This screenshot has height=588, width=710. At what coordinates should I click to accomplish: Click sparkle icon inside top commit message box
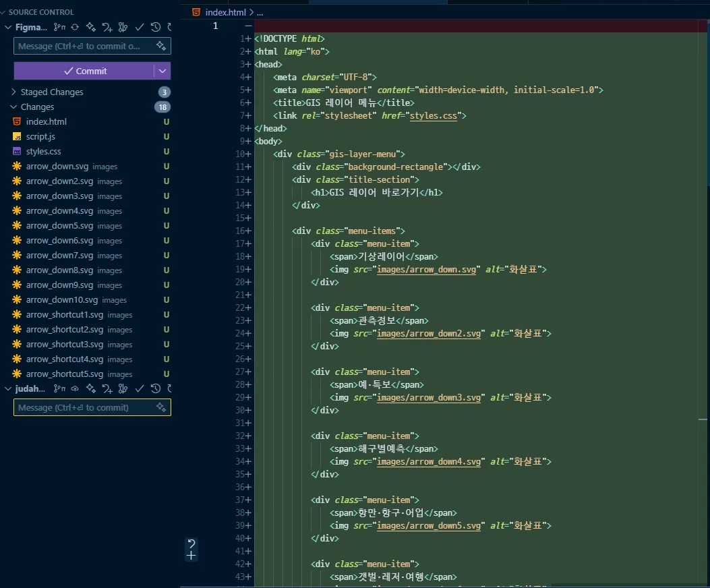pyautogui.click(x=160, y=46)
